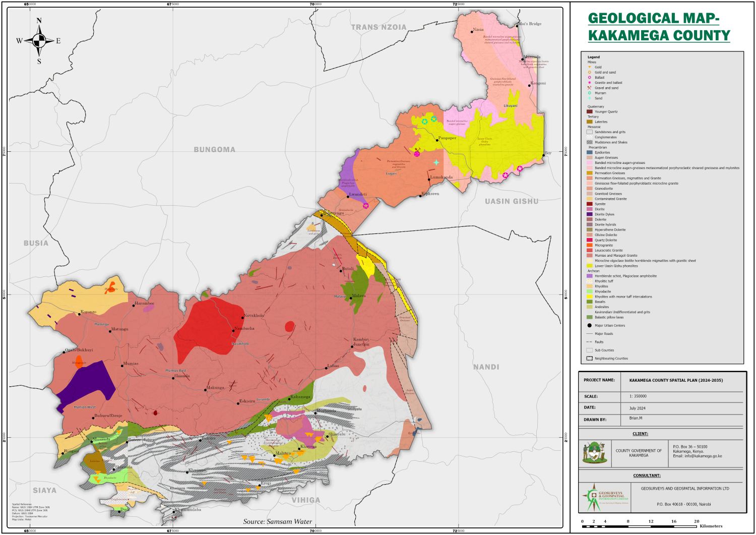Click the Major Urban Centers black dot symbol
Viewport: 756px width, 535px height.
point(589,326)
